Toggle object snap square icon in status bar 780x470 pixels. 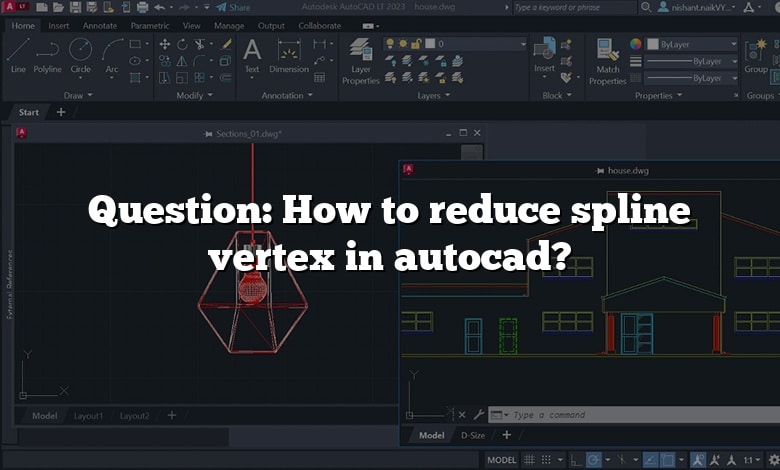pyautogui.click(x=668, y=460)
